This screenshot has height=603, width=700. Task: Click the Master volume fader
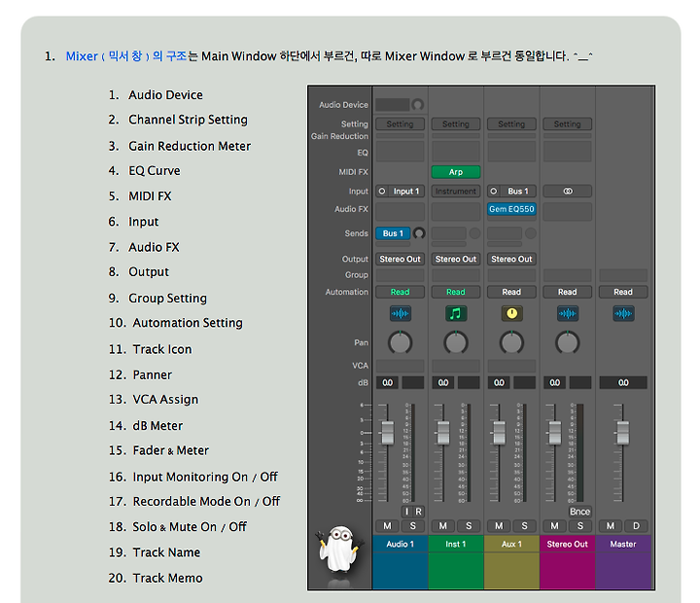click(x=623, y=433)
